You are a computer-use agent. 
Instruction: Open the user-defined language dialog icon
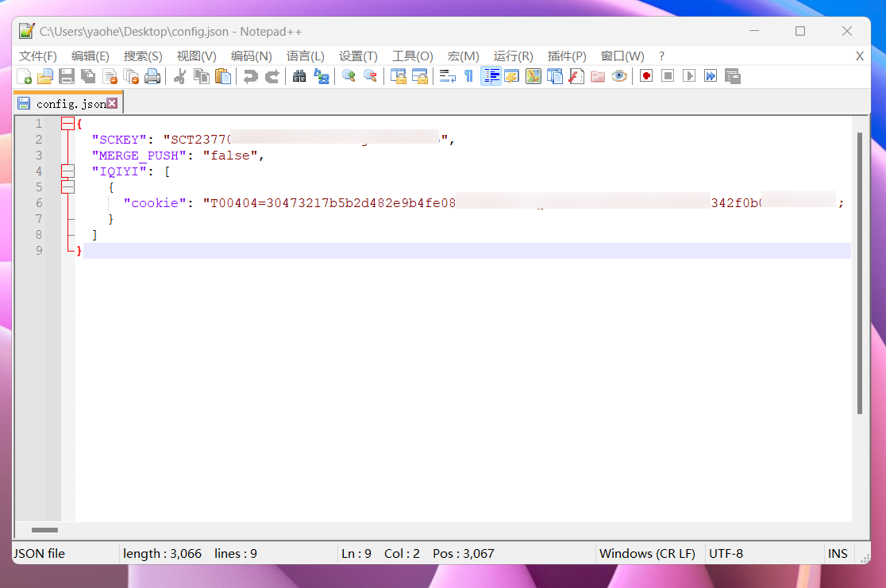[512, 76]
